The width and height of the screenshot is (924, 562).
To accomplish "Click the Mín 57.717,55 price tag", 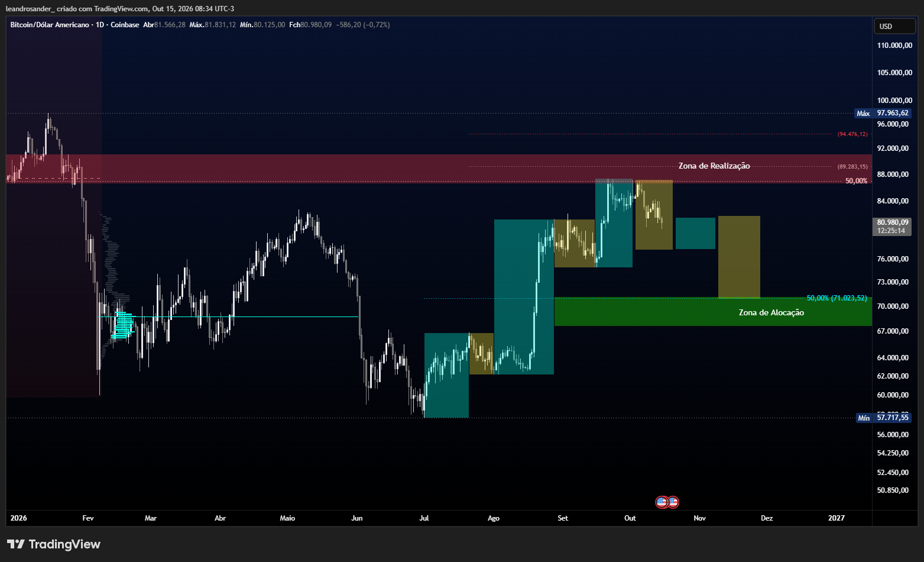I will [884, 418].
